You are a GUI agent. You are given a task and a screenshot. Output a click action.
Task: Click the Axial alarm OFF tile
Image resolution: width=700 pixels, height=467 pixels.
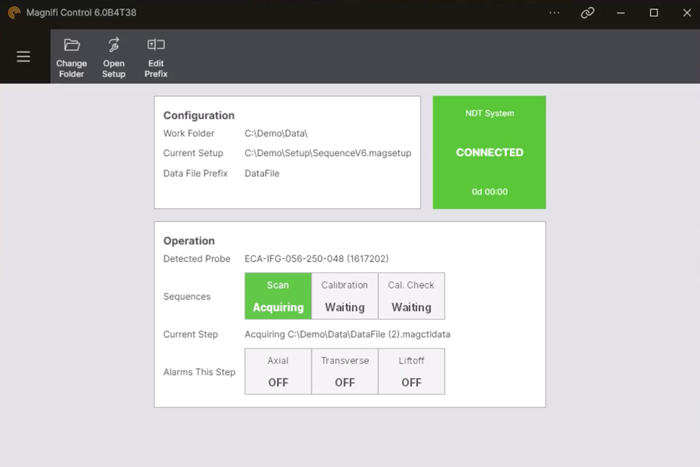pos(278,371)
